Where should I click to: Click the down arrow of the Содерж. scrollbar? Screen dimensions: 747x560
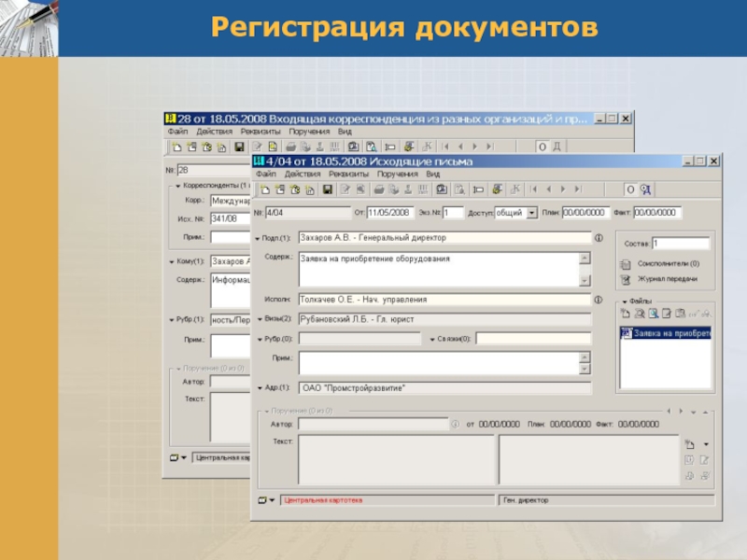[585, 281]
